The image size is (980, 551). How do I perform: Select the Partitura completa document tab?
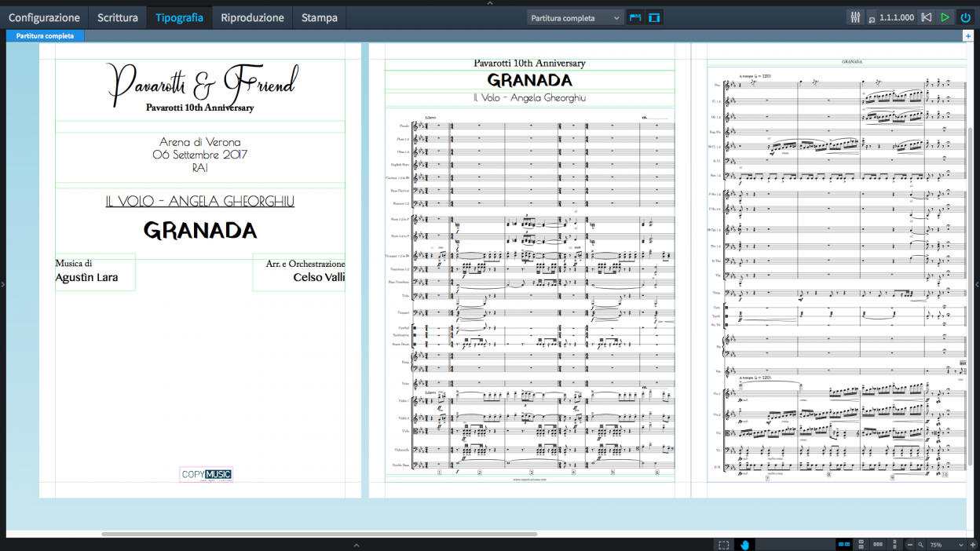coord(45,36)
